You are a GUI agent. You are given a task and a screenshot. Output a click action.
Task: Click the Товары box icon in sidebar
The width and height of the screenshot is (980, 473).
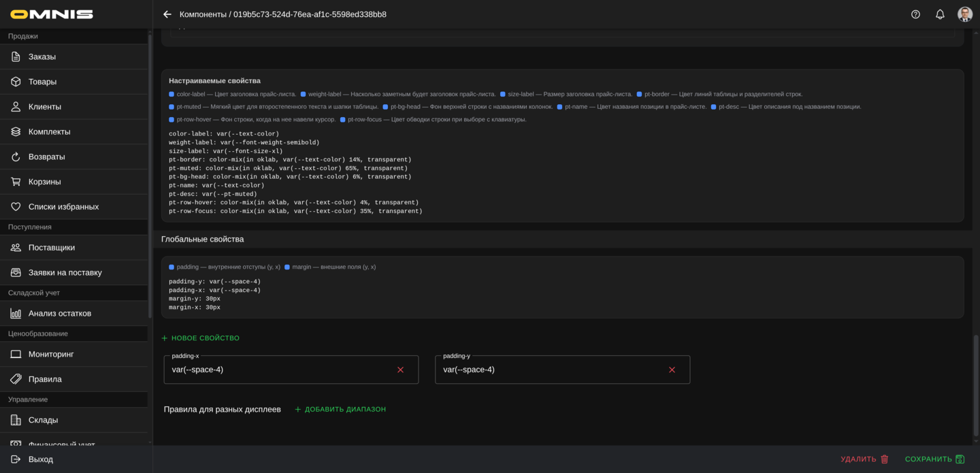16,82
